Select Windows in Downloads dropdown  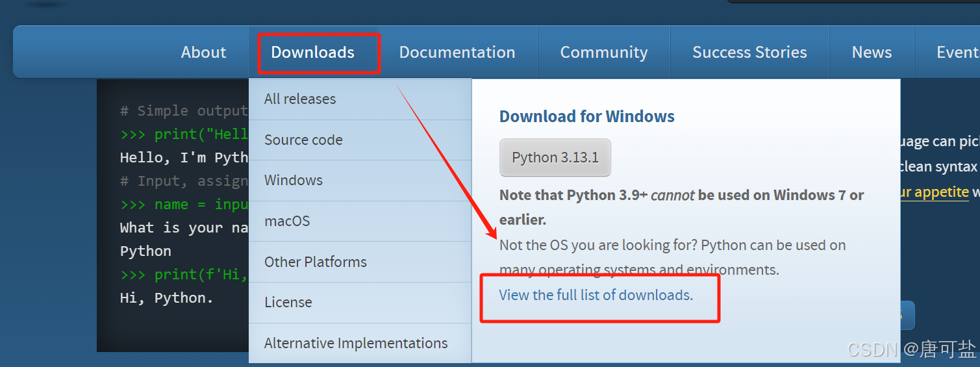[x=360, y=181]
